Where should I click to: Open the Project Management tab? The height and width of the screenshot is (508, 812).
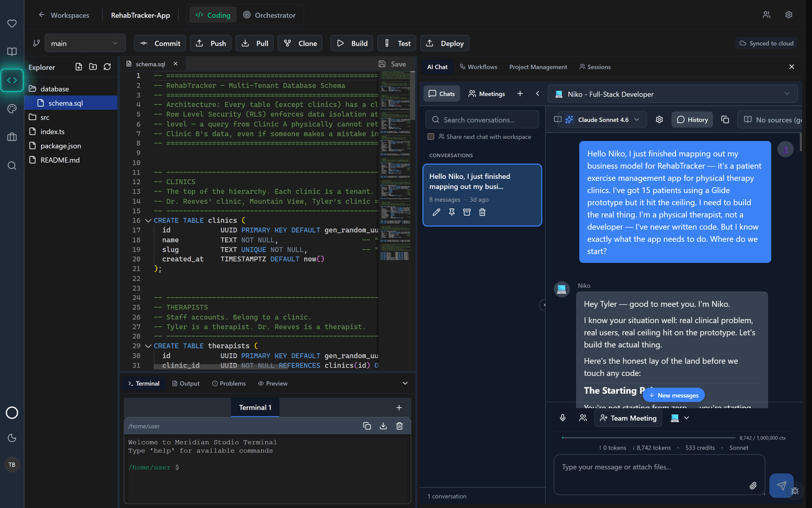click(x=538, y=67)
